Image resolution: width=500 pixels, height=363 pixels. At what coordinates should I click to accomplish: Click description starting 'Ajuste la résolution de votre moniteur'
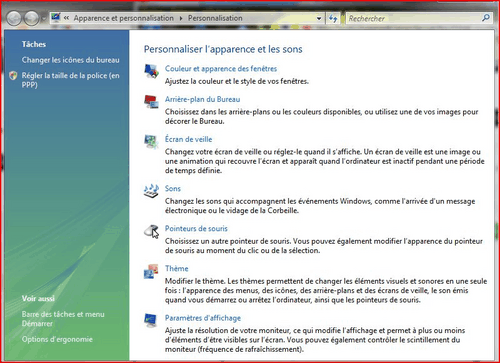point(315,340)
